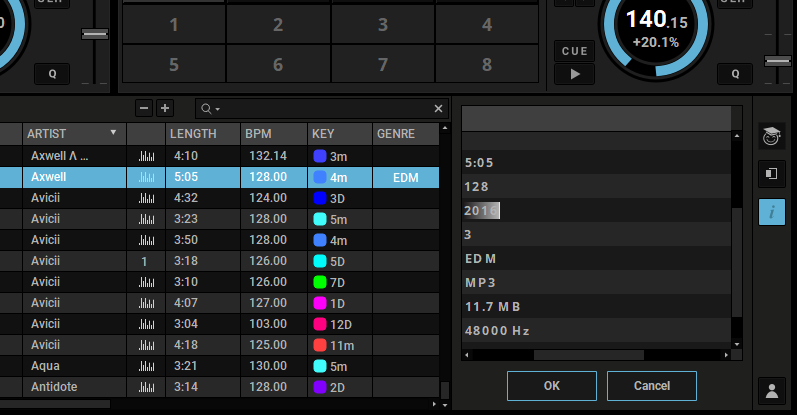Sort by the LENGTH column header
Image resolution: width=797 pixels, height=415 pixels.
tap(203, 134)
